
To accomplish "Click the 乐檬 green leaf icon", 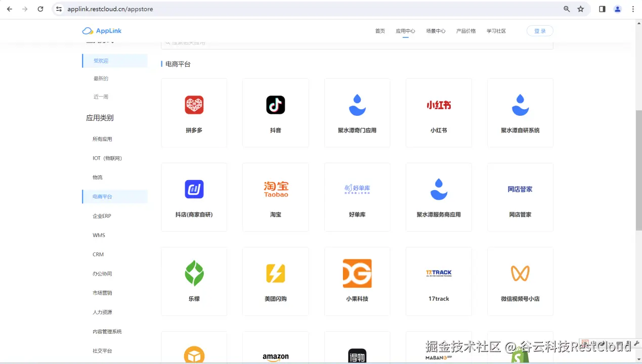I will point(194,274).
